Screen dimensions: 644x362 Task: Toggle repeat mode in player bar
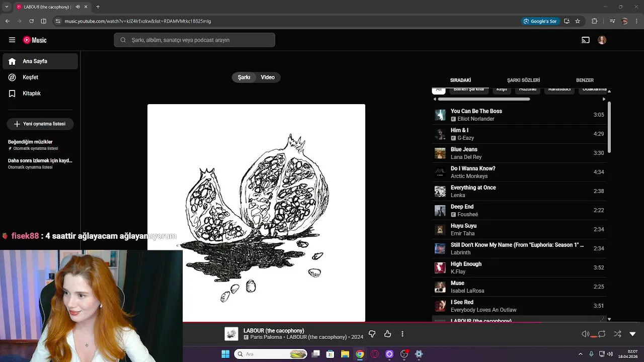[x=602, y=334]
